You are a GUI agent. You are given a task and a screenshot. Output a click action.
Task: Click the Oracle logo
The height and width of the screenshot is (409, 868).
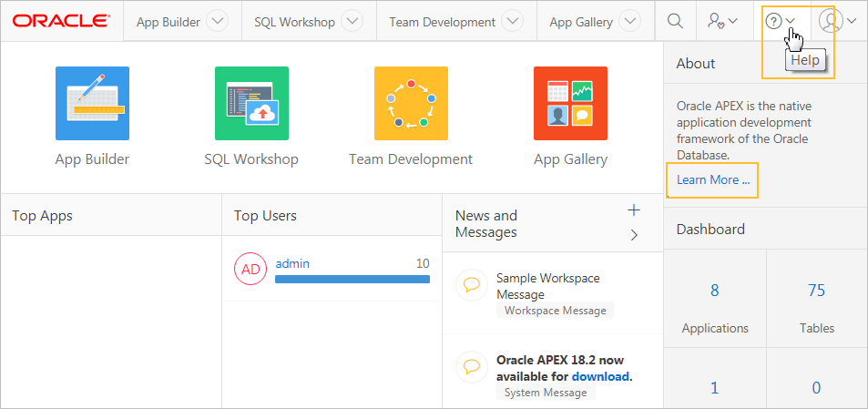60,21
